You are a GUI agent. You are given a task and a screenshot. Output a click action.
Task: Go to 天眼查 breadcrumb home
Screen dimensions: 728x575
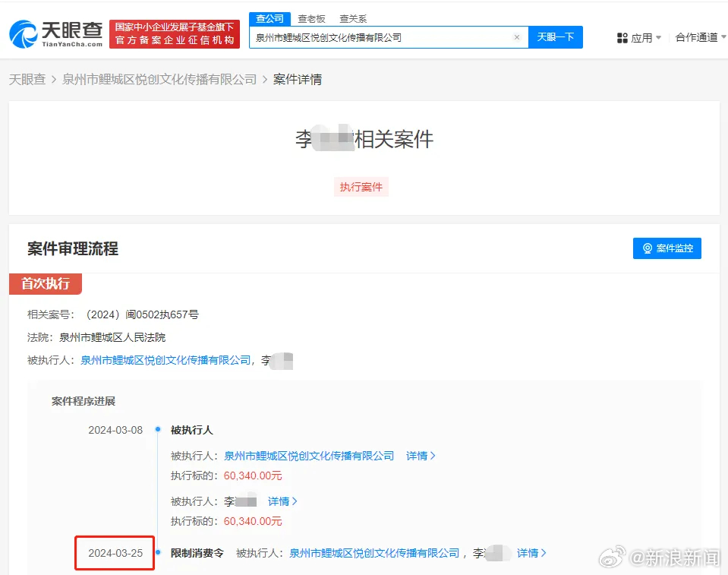click(27, 80)
